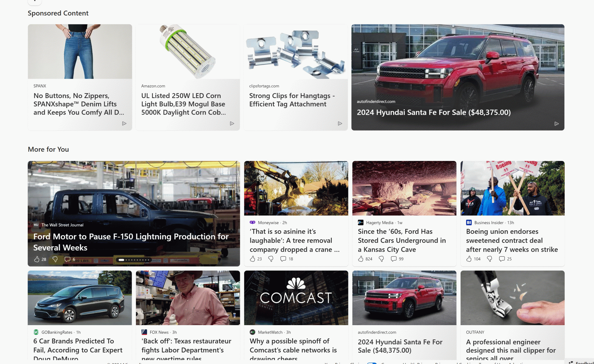The width and height of the screenshot is (594, 364).
Task: Open Strong Clips for Hangtags ad headline
Action: 292,100
